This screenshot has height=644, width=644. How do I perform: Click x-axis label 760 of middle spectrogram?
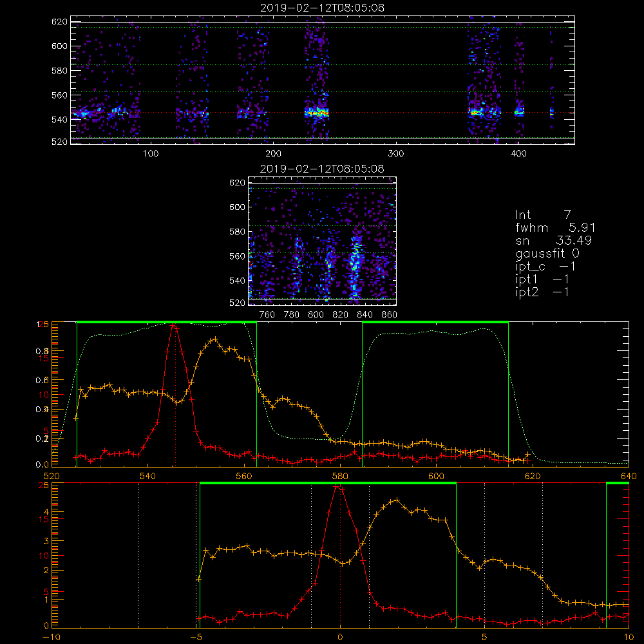pyautogui.click(x=267, y=315)
